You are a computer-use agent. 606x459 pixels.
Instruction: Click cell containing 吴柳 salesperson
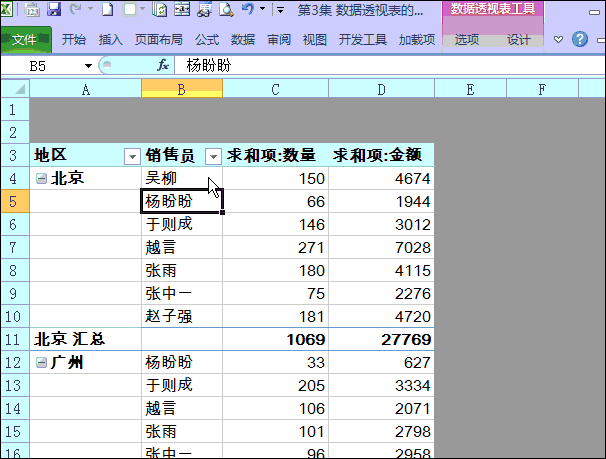(x=182, y=179)
